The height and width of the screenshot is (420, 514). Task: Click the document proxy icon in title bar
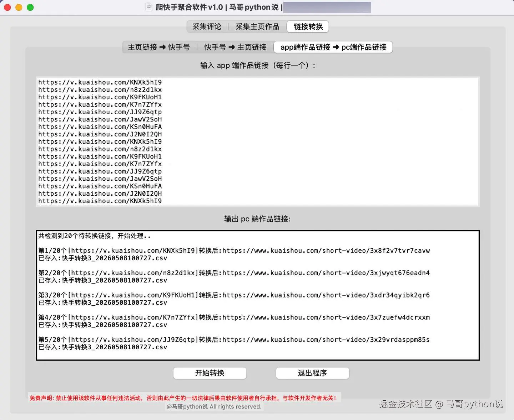(149, 7)
